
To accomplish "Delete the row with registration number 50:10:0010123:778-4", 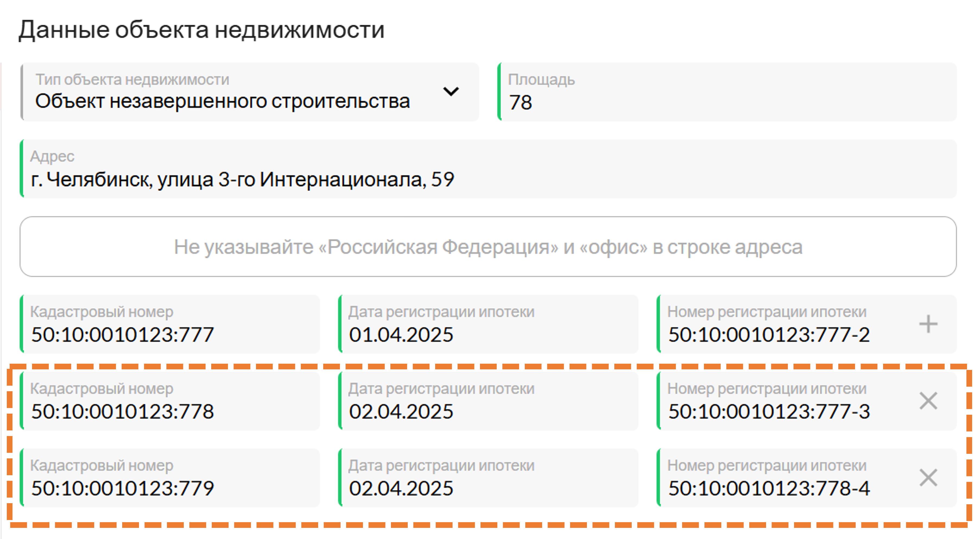I will (x=928, y=478).
